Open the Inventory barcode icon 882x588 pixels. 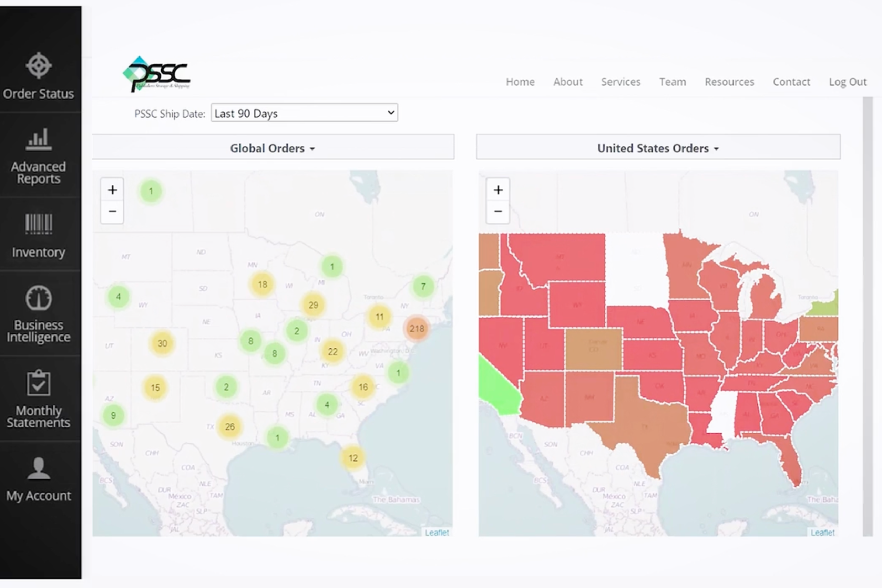click(x=39, y=224)
